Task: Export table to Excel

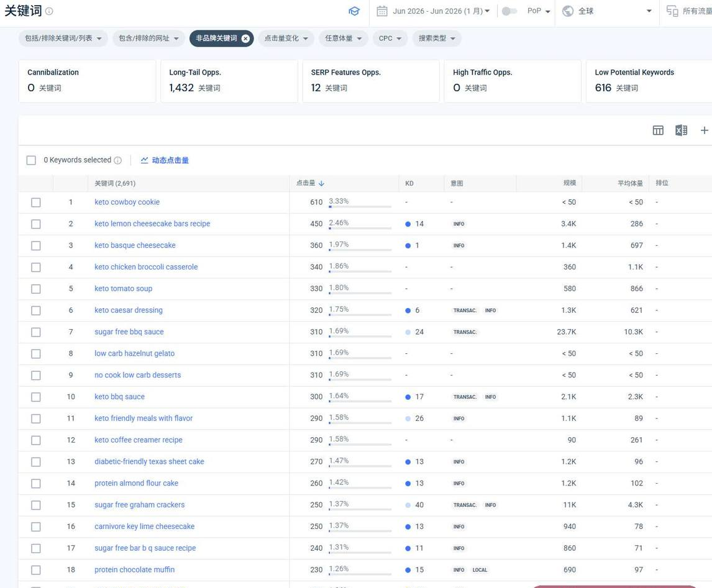Action: click(681, 130)
